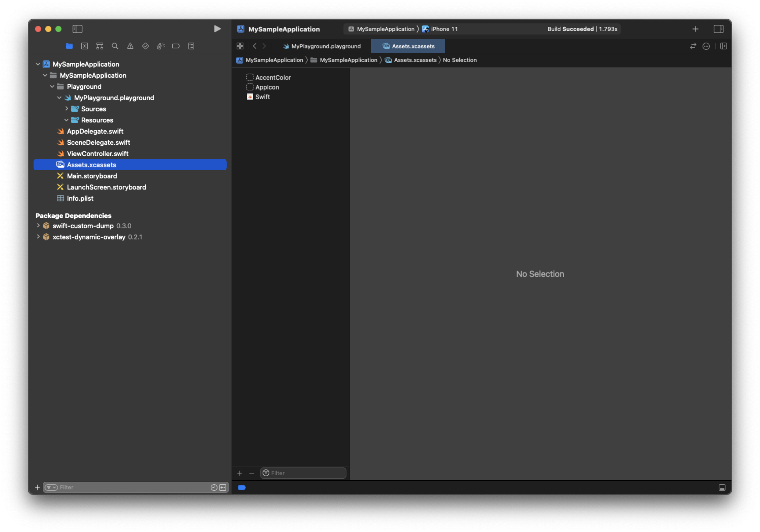Screen dimensions: 760x532
Task: Open the Find navigator magnifier icon
Action: coord(115,46)
